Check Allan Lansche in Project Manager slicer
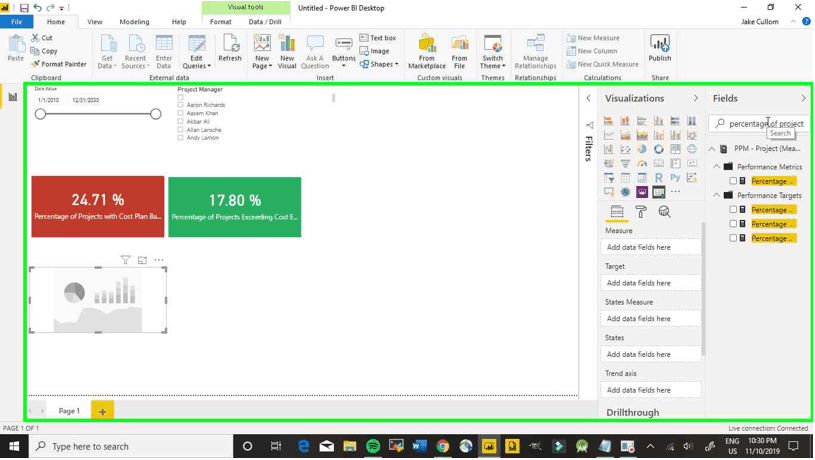The height and width of the screenshot is (460, 815). 180,130
